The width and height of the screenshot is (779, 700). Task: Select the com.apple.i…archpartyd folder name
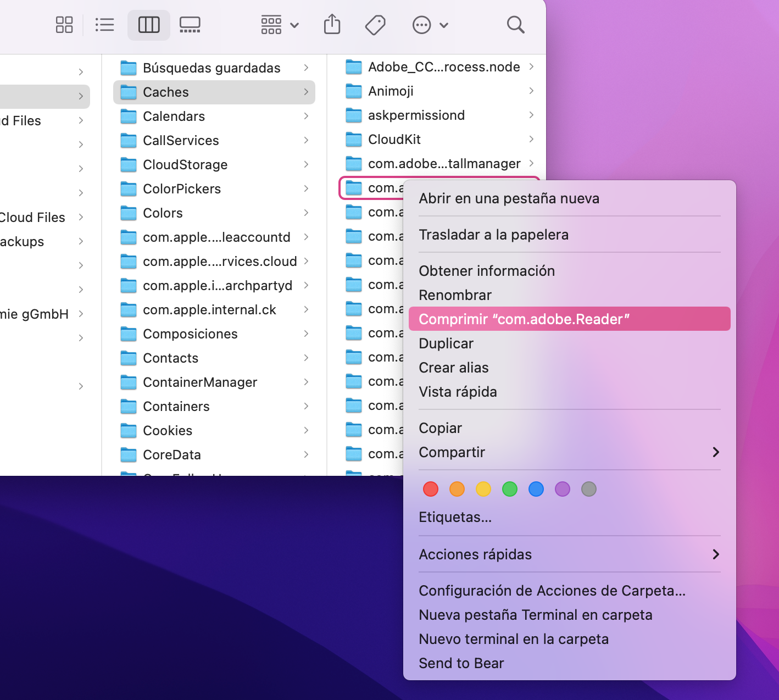coord(218,286)
